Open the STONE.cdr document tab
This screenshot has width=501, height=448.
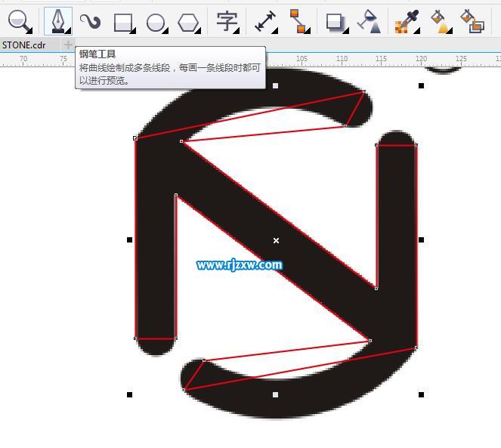(x=24, y=45)
